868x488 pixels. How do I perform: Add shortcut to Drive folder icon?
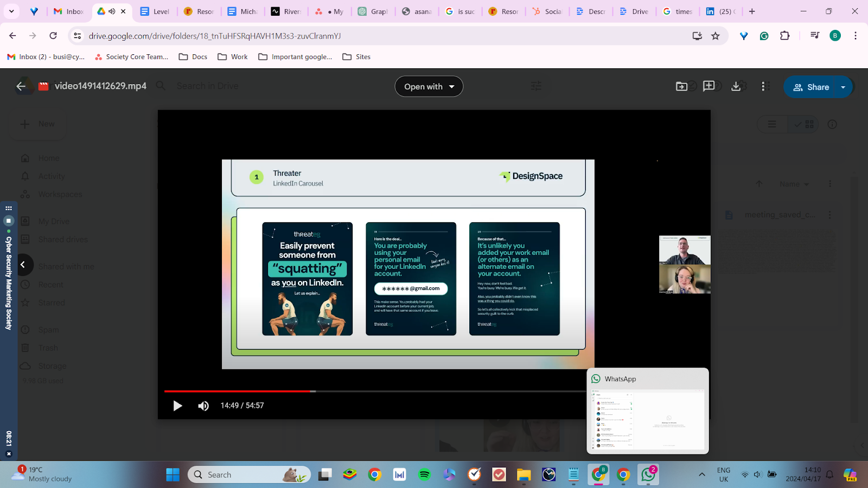pyautogui.click(x=681, y=86)
